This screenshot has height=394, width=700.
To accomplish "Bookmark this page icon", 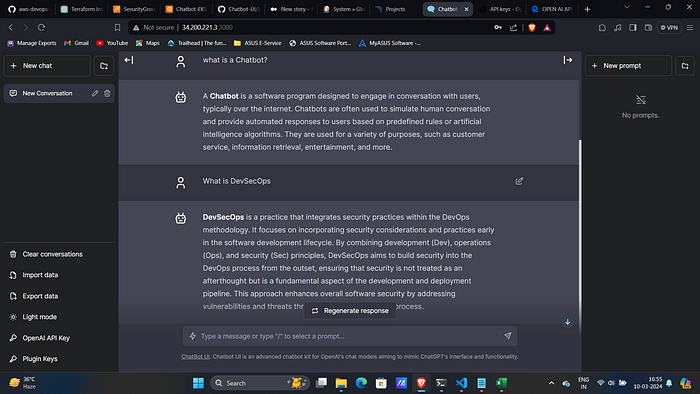I will [117, 28].
